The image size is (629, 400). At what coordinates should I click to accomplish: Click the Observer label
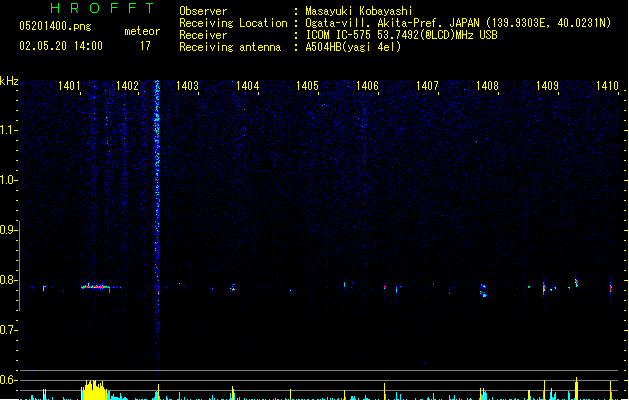click(x=203, y=11)
